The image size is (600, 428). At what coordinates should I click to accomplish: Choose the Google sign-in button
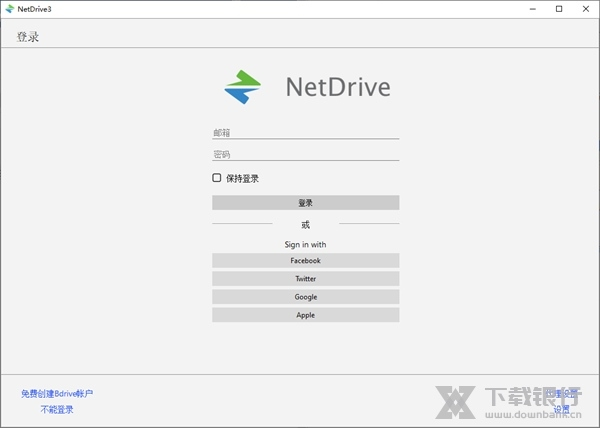[x=305, y=297]
